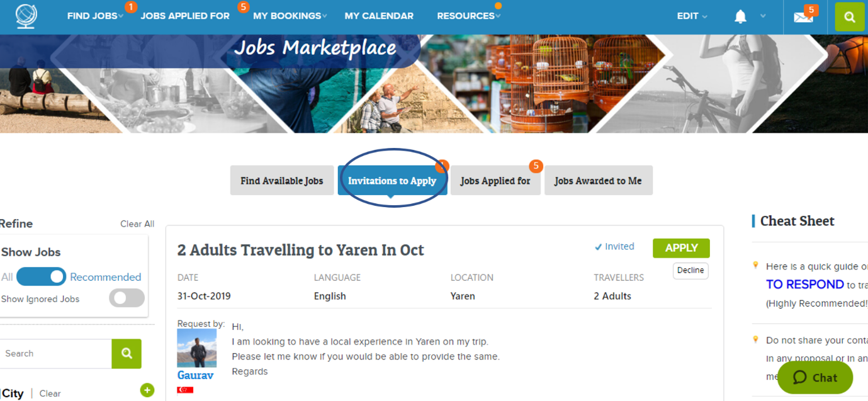Open the Chat bubble widget
This screenshot has height=401, width=868.
coord(815,377)
